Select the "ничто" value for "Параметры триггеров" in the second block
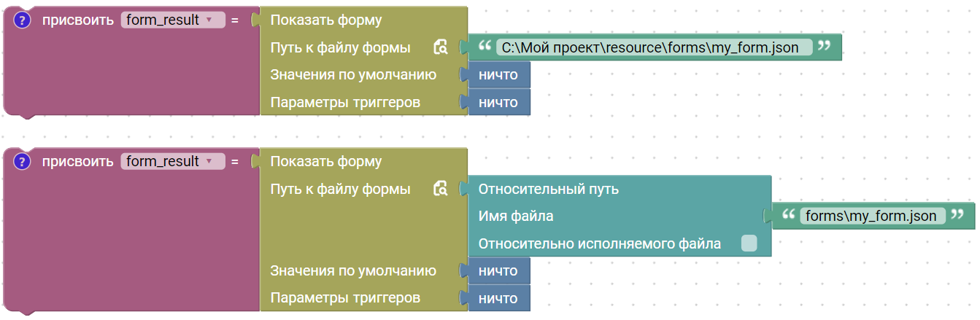980x320 pixels. 498,298
